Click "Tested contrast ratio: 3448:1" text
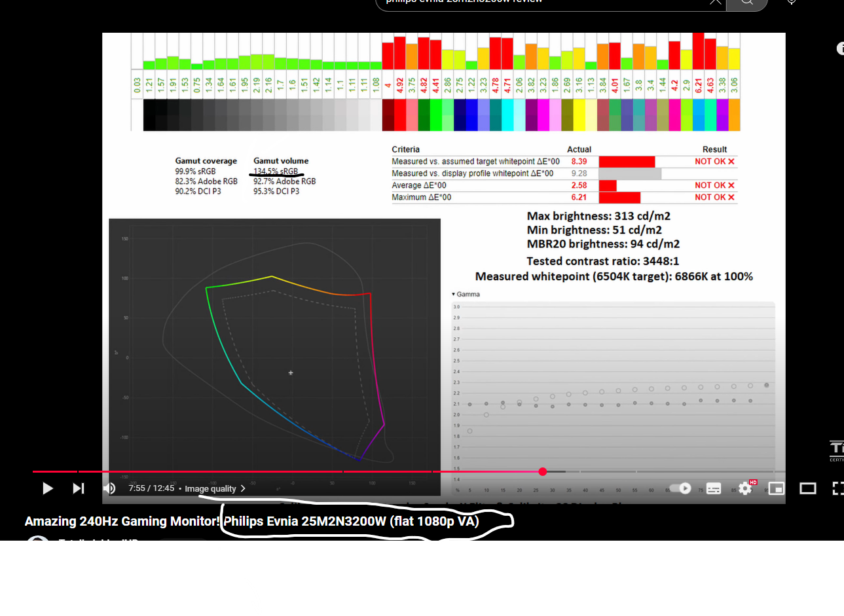Viewport: 844px width, 616px height. (x=603, y=261)
